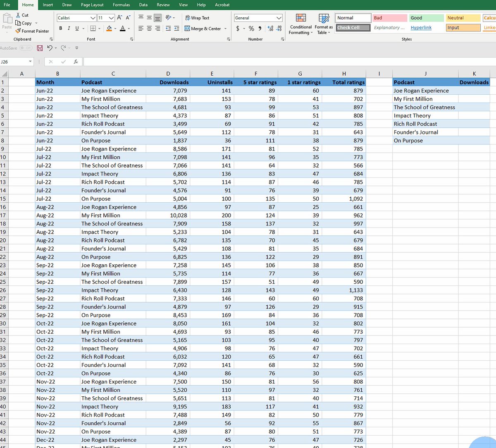
Task: Toggle bottom align for cells
Action: pos(157,18)
